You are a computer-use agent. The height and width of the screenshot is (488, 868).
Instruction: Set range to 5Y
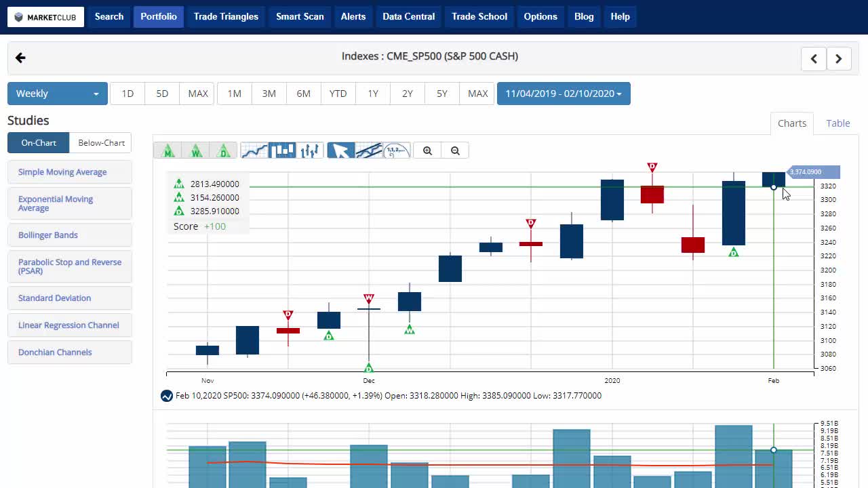(442, 94)
